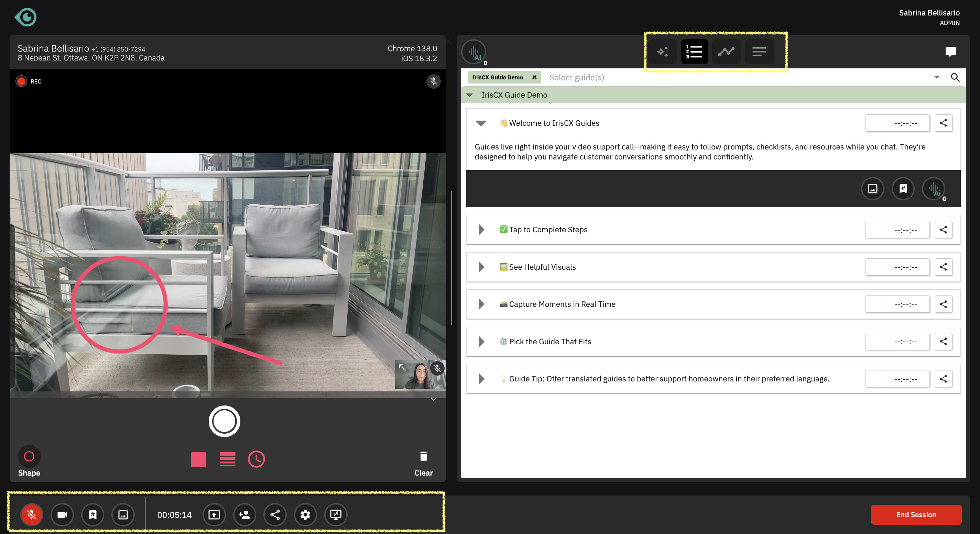Viewport: 980px width, 534px height.
Task: Open image capture in Welcome step toolbar
Action: click(x=872, y=189)
